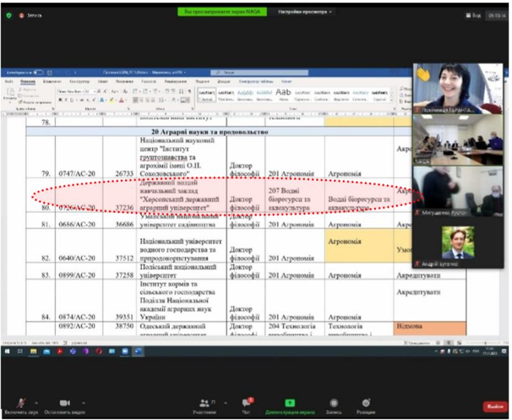Click the Word search box in title bar
Image resolution: width=512 pixels, height=420 pixels.
pos(259,72)
